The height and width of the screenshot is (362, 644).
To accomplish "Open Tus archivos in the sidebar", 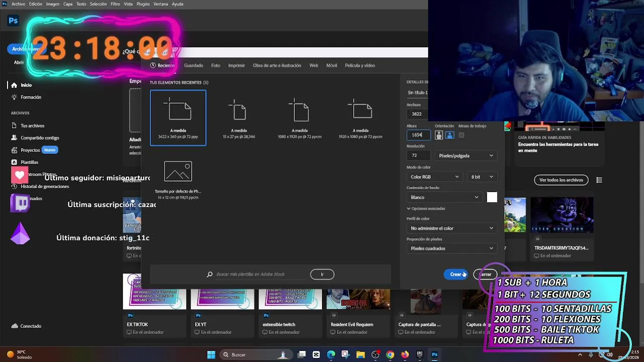I will [x=28, y=126].
